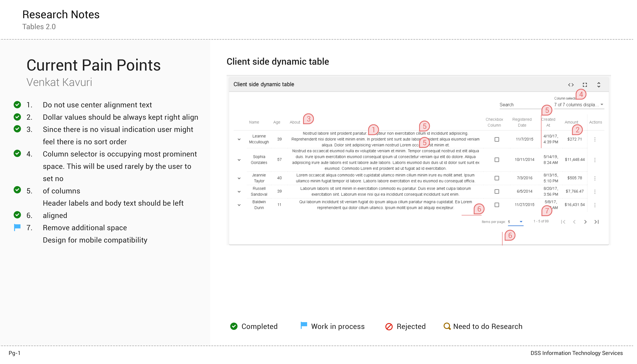Click the collapse/expand arrows icon
Image resolution: width=637 pixels, height=364 pixels.
click(x=599, y=85)
